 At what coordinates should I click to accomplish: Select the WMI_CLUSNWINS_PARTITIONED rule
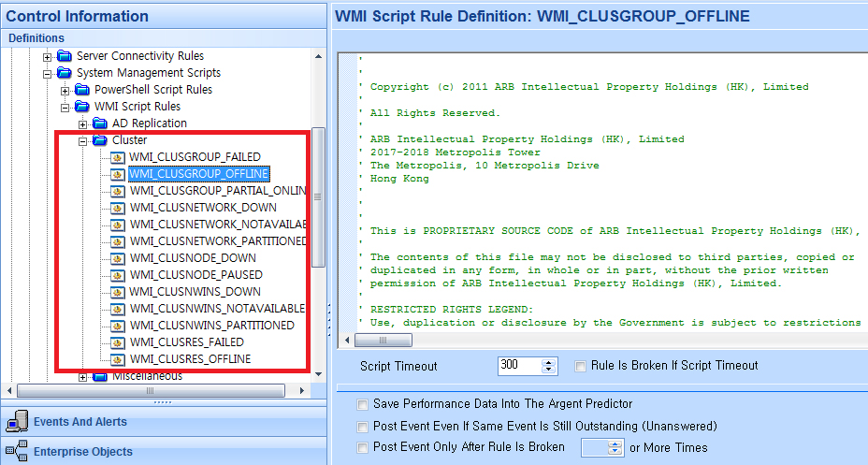pos(211,326)
